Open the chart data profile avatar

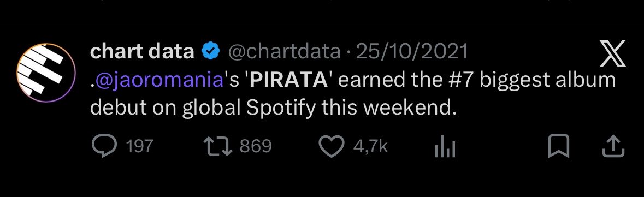click(x=46, y=73)
